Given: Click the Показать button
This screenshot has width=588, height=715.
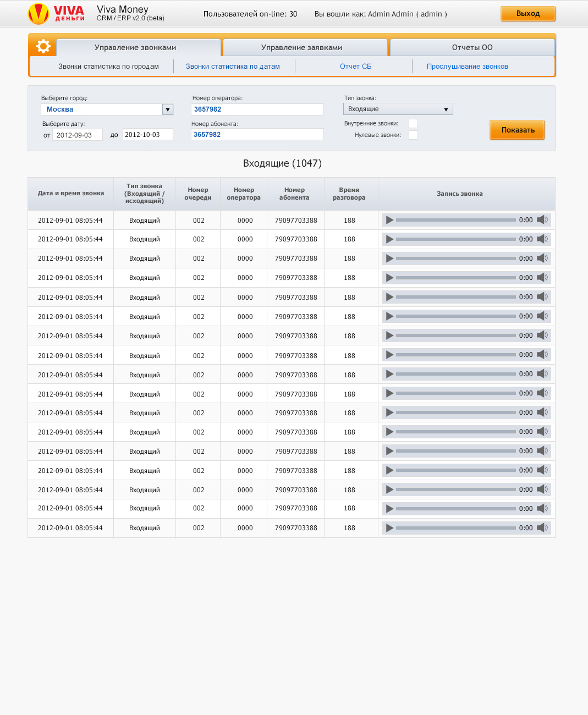Looking at the screenshot, I should (x=516, y=130).
